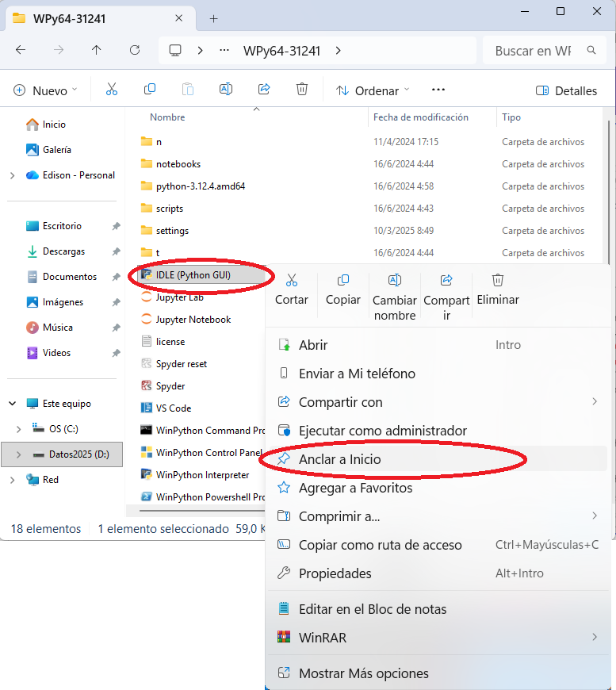
Task: Sort by the Tipo column header
Action: 511,117
